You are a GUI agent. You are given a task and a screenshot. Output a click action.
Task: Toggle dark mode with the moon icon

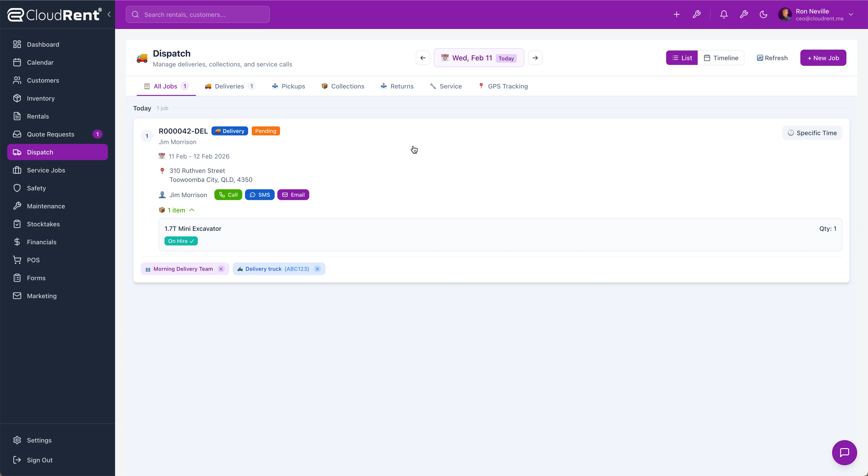pyautogui.click(x=763, y=14)
